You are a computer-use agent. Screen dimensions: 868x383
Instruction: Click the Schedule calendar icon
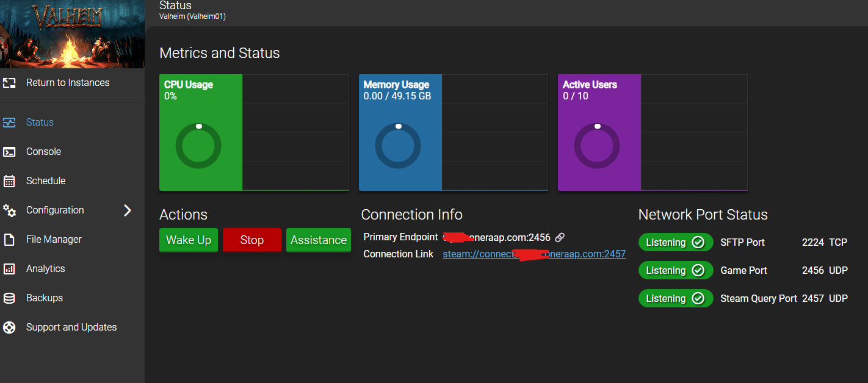pyautogui.click(x=9, y=181)
